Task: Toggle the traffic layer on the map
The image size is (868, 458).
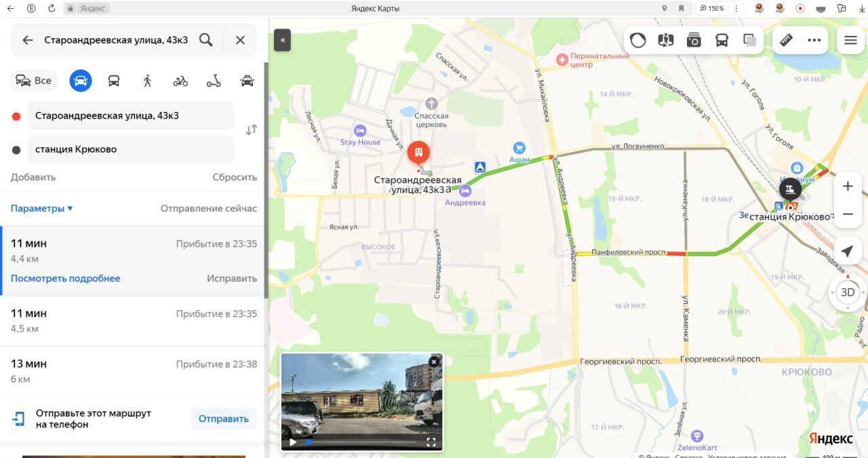Action: (637, 40)
